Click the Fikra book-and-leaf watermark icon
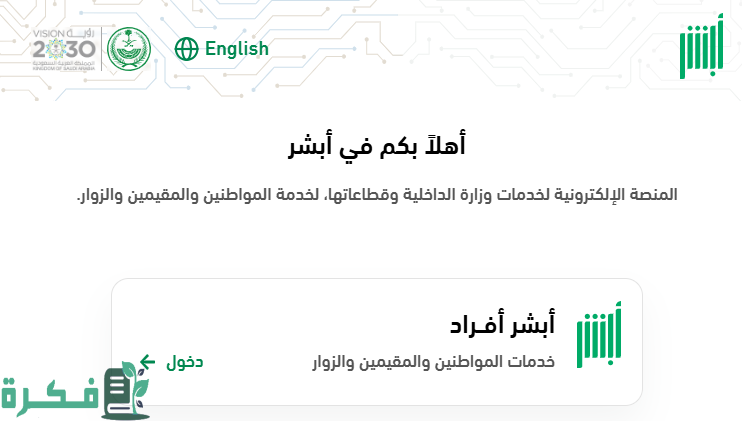Viewport: 742px width, 421px height. click(x=129, y=390)
